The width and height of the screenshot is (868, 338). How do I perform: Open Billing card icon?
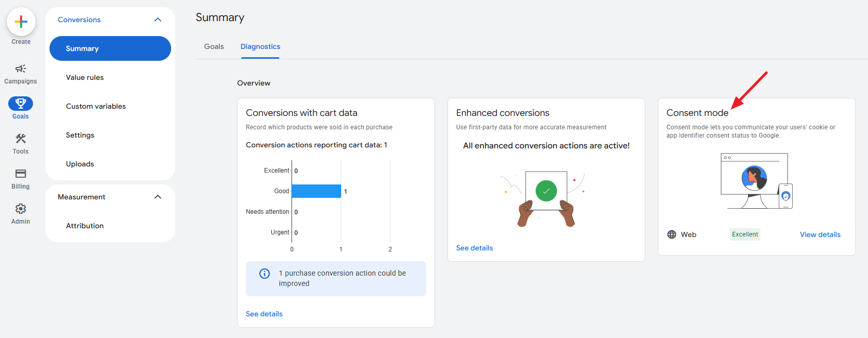click(21, 174)
